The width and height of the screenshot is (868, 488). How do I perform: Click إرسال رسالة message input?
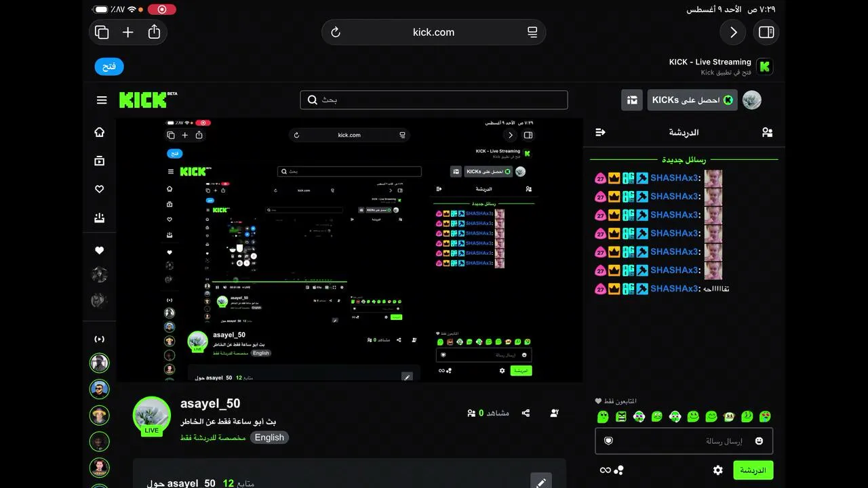tap(684, 441)
